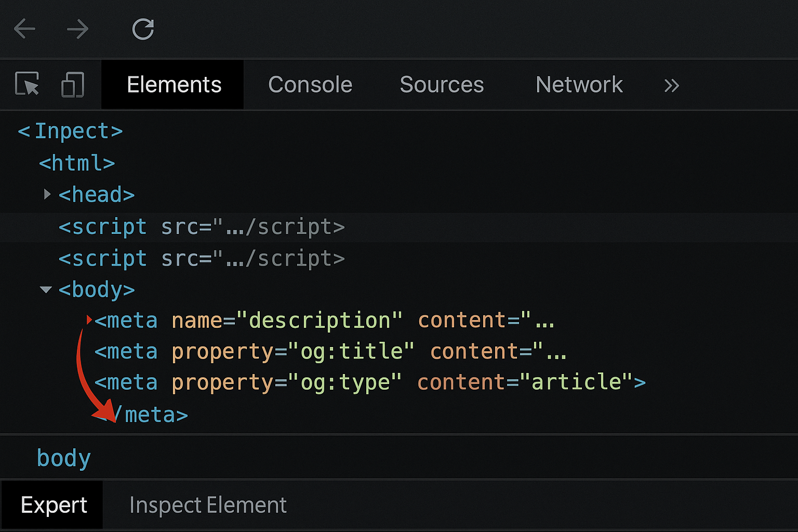Select the body breadcrumb item

[63, 458]
